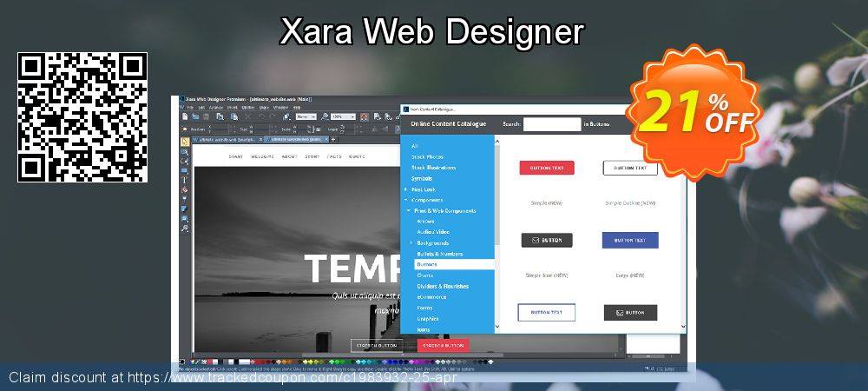Select the Text tool

(x=184, y=180)
